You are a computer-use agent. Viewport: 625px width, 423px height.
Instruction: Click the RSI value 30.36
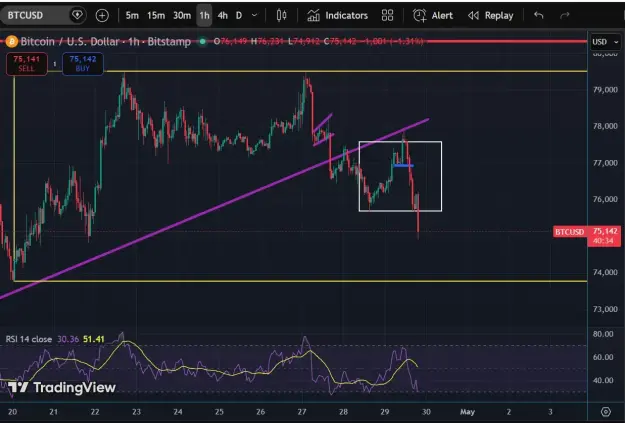click(x=68, y=339)
